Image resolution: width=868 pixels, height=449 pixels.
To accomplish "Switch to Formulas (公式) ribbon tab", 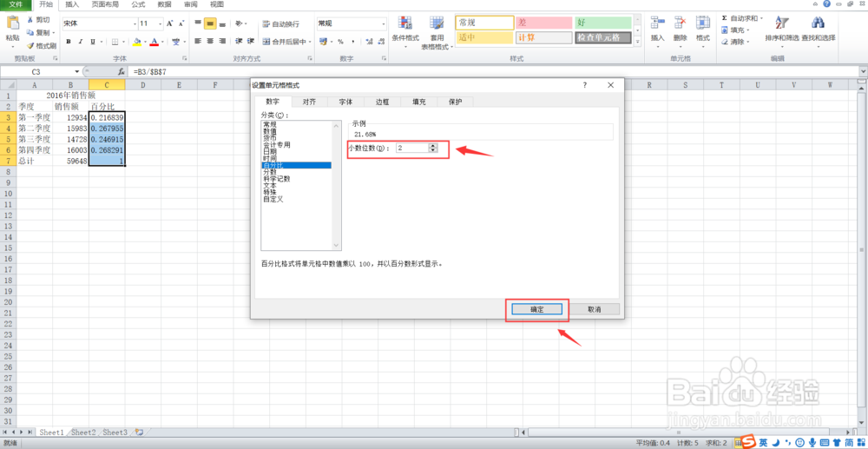I will [x=138, y=4].
